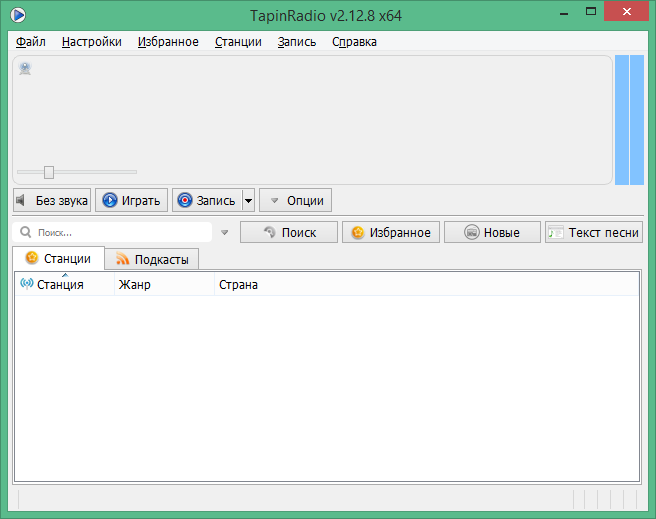Open the Файл menu
The image size is (656, 519).
pyautogui.click(x=31, y=42)
